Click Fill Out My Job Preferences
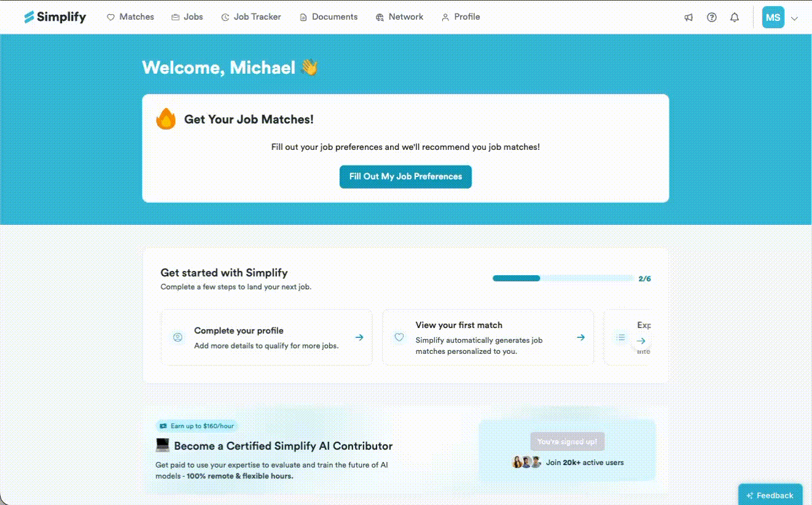Image resolution: width=812 pixels, height=505 pixels. pos(405,176)
